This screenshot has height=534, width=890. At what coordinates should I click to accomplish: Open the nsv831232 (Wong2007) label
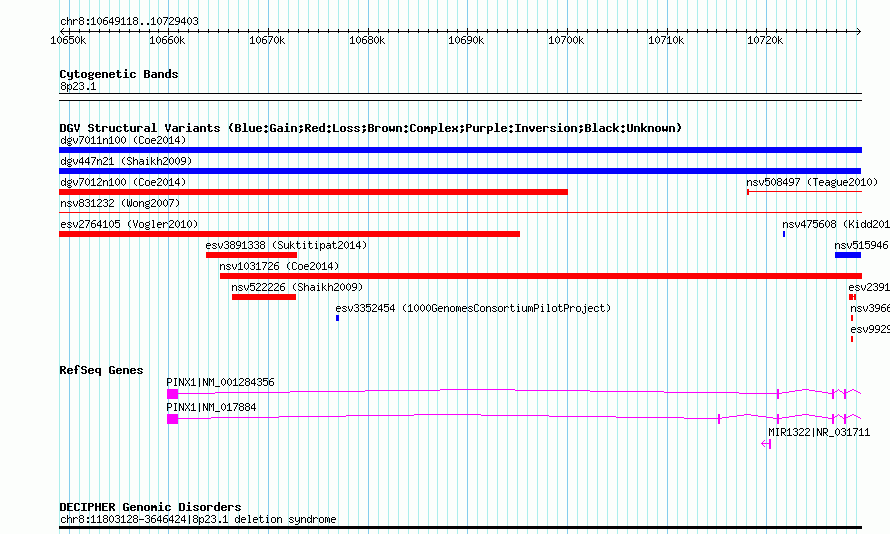[x=120, y=203]
